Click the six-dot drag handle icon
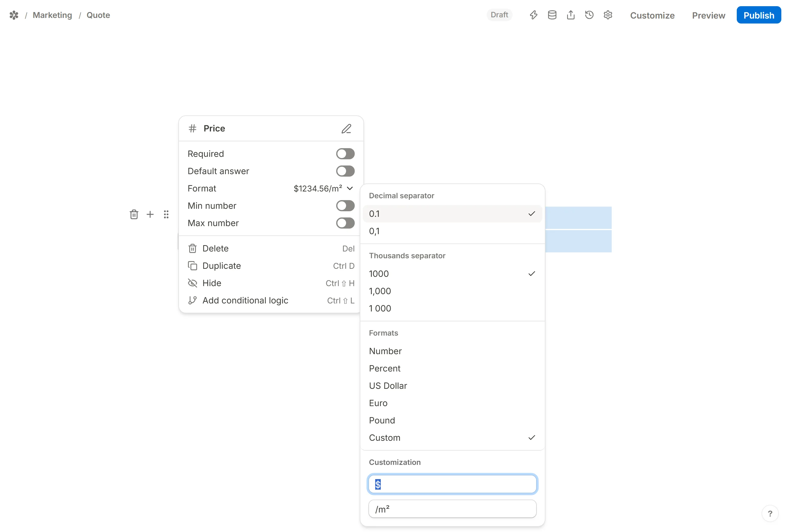The width and height of the screenshot is (790, 532). (x=166, y=214)
